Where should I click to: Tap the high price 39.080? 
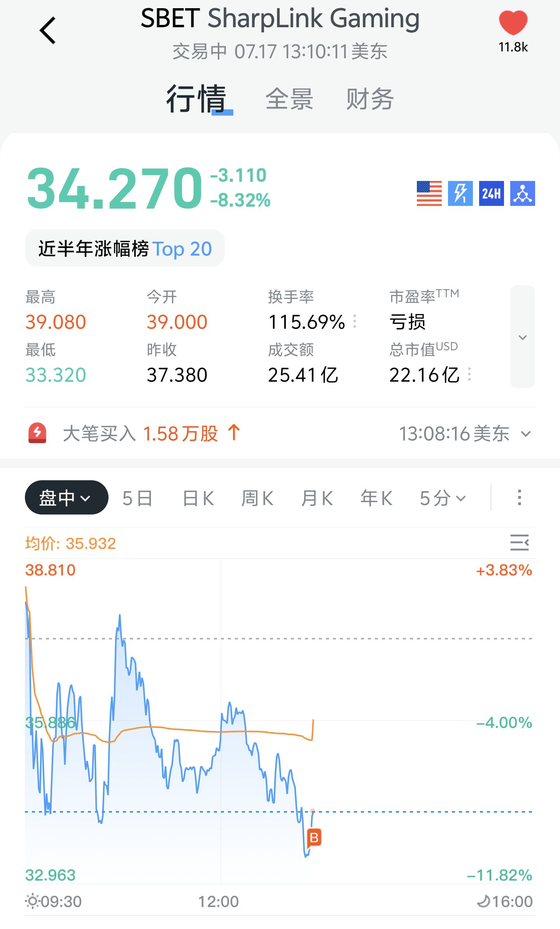(x=56, y=322)
